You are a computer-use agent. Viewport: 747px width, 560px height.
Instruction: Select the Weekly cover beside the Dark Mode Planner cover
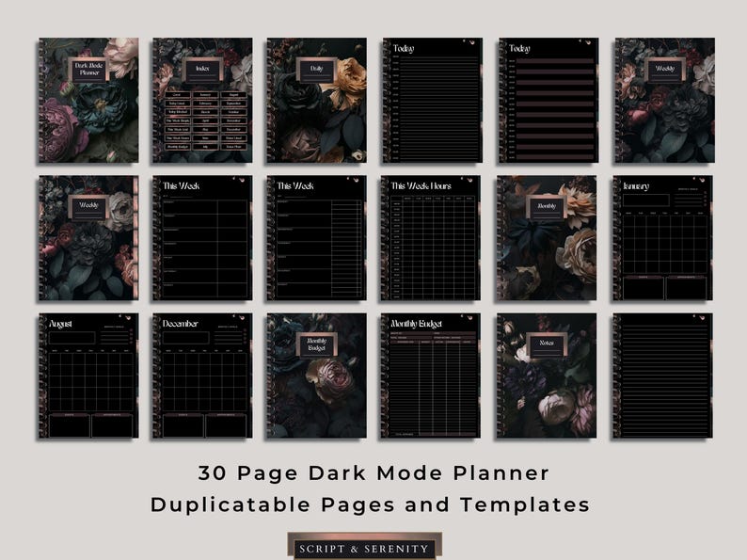88,238
